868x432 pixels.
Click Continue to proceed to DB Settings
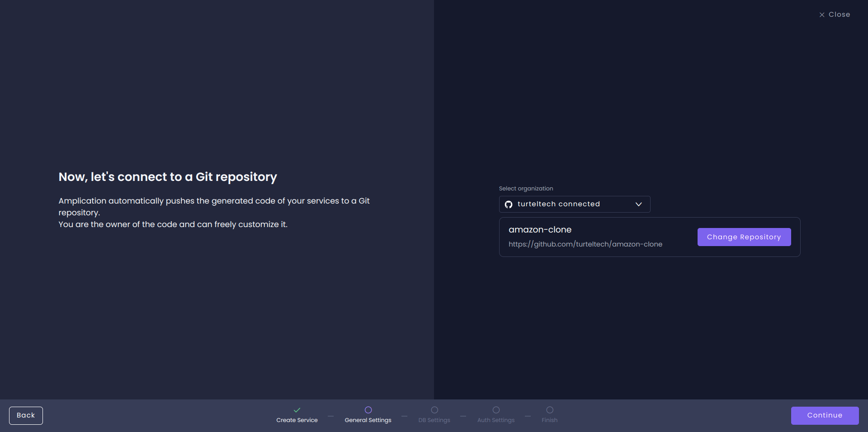(824, 415)
